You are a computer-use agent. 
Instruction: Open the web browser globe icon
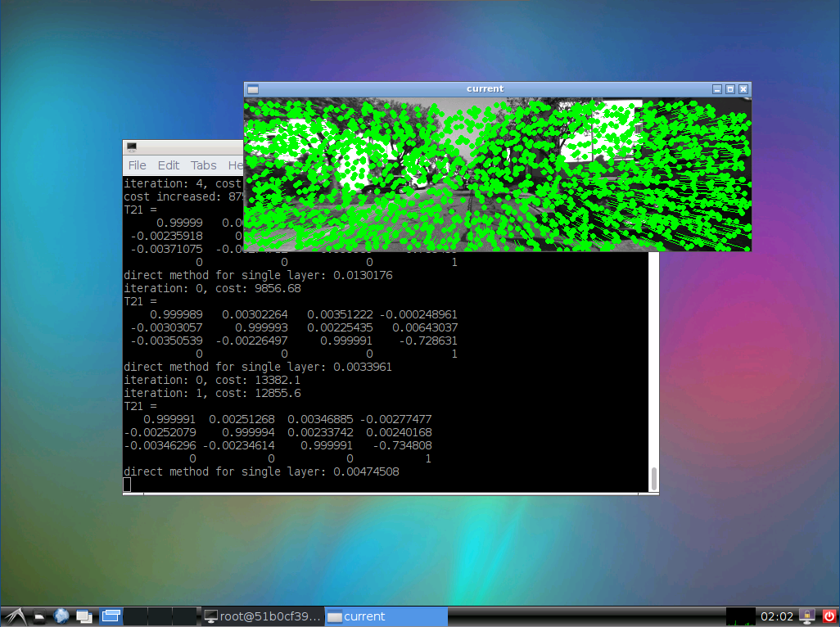click(61, 617)
